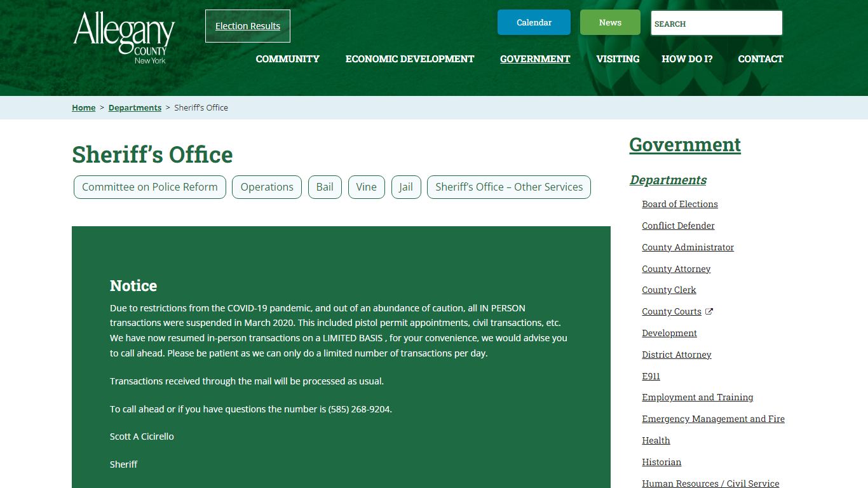Open the Calendar button

click(x=534, y=22)
